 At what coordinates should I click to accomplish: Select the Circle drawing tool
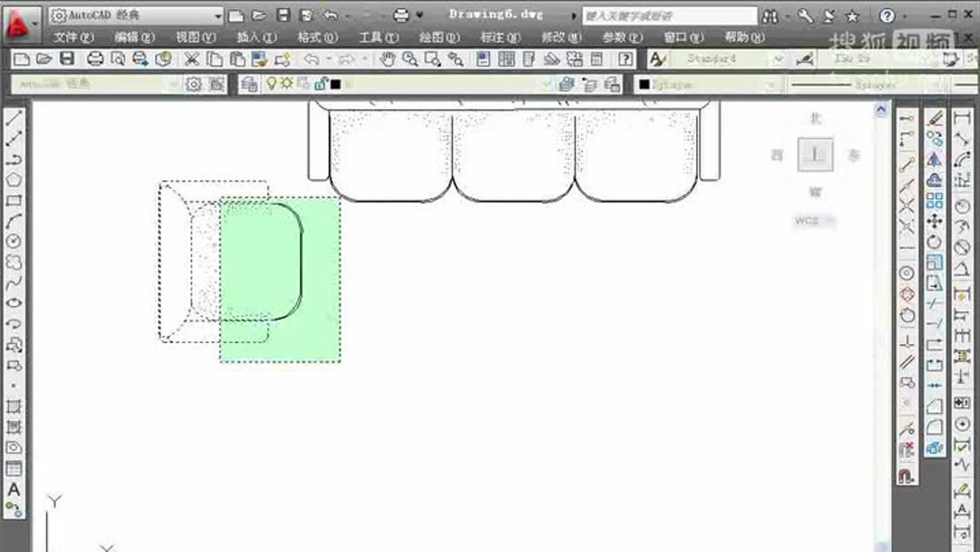pyautogui.click(x=14, y=241)
